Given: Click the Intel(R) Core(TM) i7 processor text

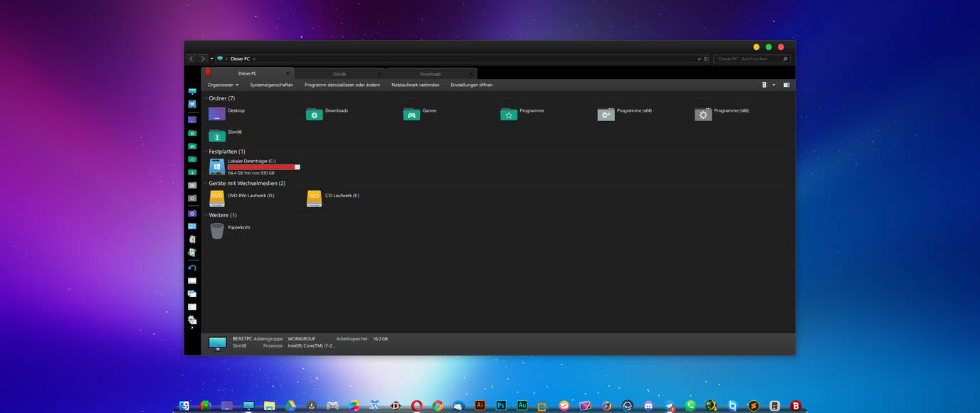Looking at the screenshot, I should click(311, 345).
